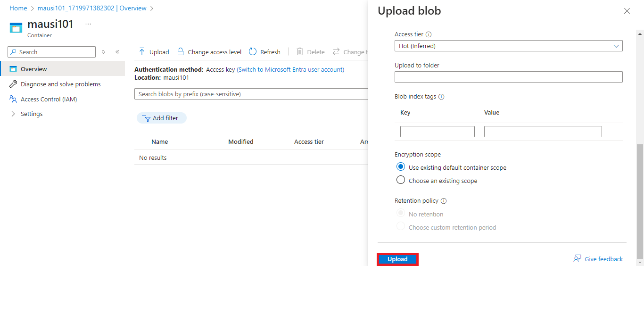Switch to Microsoft Entra user account
644x315 pixels.
(290, 70)
